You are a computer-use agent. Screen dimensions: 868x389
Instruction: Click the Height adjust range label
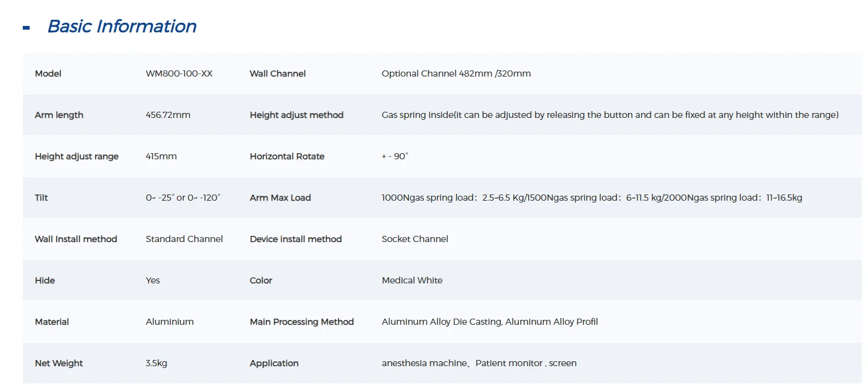tap(76, 156)
